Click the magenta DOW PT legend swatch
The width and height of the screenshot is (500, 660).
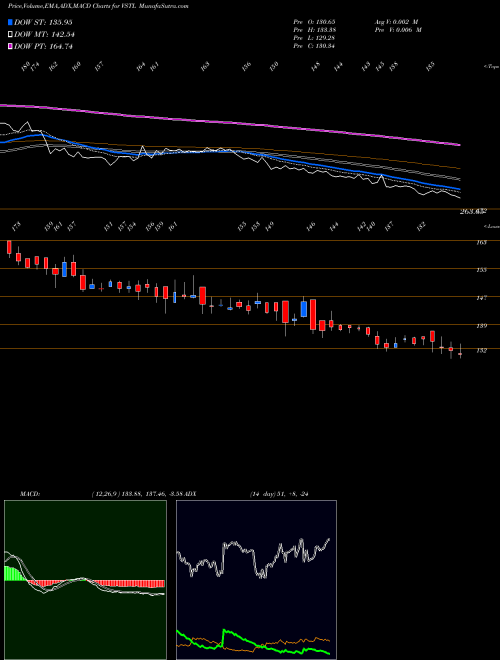pos(11,46)
